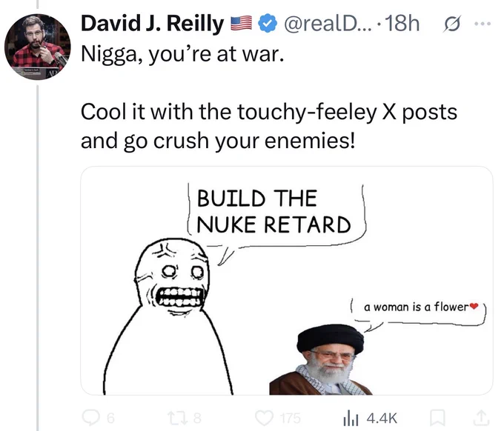Screen dimensions: 504x431
Task: Click the David J. Reilly display name
Action: point(153,24)
